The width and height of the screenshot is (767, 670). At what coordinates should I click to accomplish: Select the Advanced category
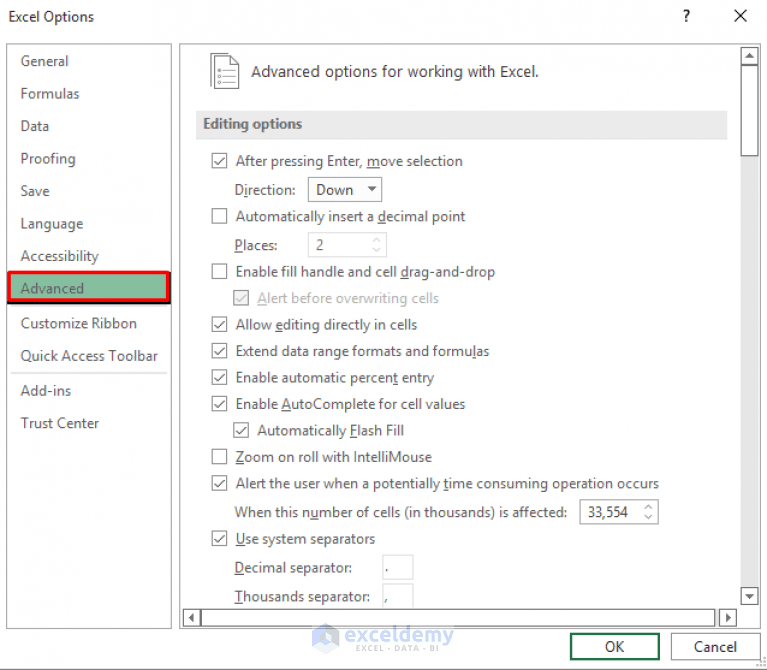pyautogui.click(x=89, y=288)
